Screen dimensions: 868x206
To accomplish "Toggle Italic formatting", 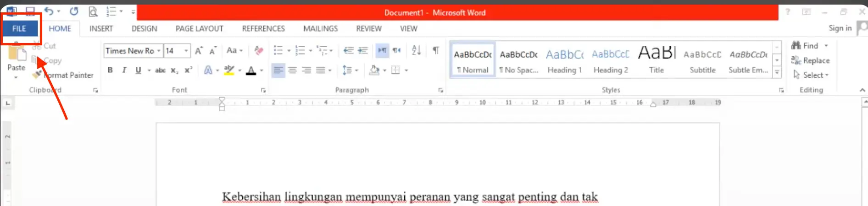I will coord(124,70).
